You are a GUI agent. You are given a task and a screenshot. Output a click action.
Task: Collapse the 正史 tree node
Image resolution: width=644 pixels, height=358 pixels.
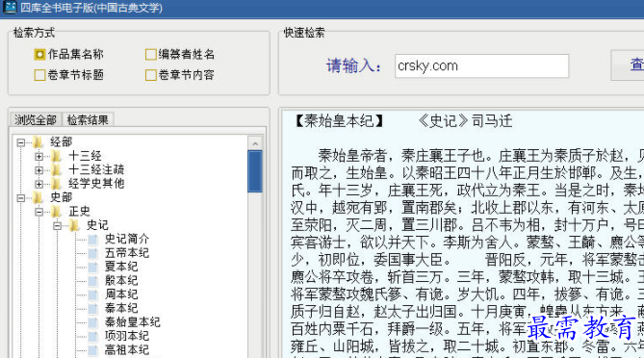click(x=39, y=212)
